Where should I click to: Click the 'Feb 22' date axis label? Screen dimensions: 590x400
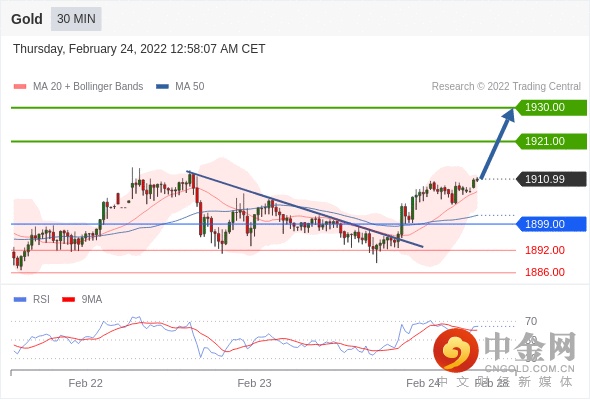pyautogui.click(x=85, y=383)
